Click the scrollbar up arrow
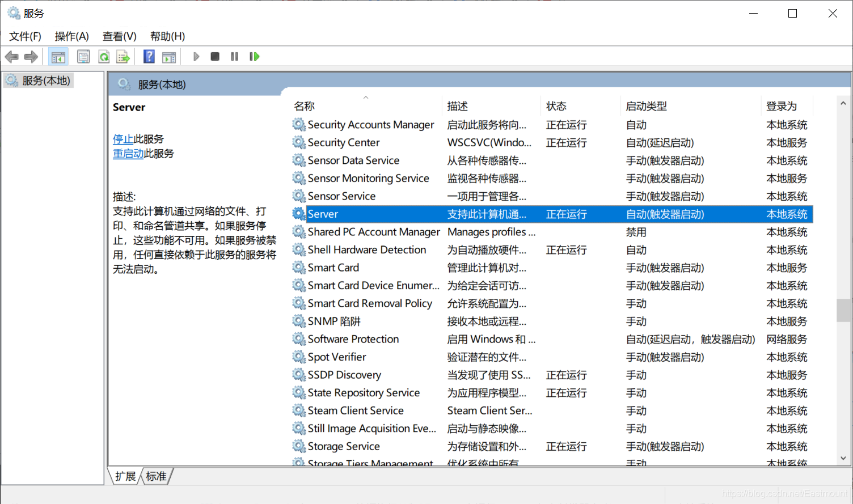The width and height of the screenshot is (853, 504). tap(843, 103)
